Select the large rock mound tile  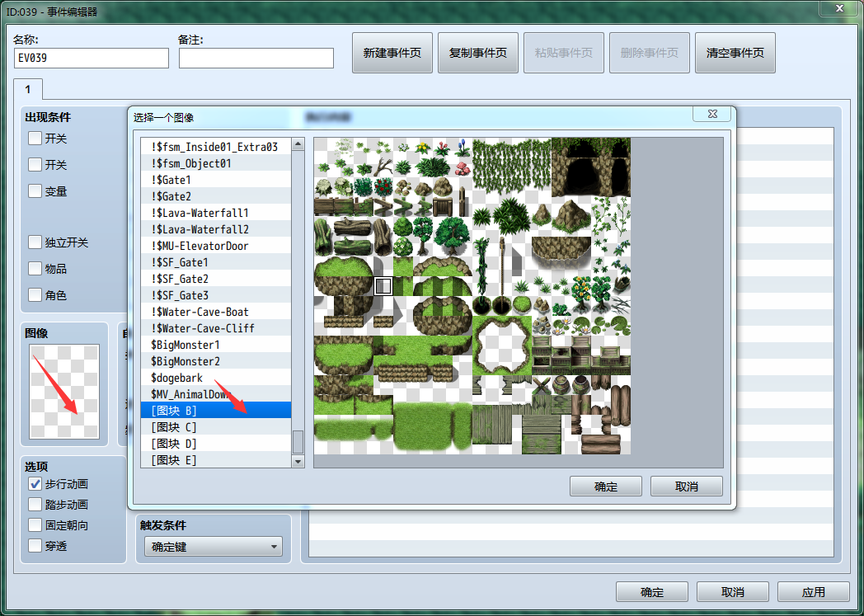coord(571,216)
